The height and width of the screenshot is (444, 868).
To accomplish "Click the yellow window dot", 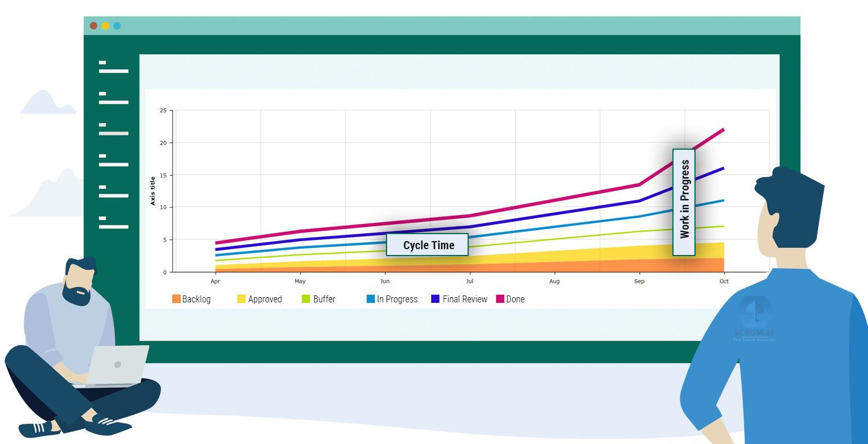I will click(x=105, y=26).
